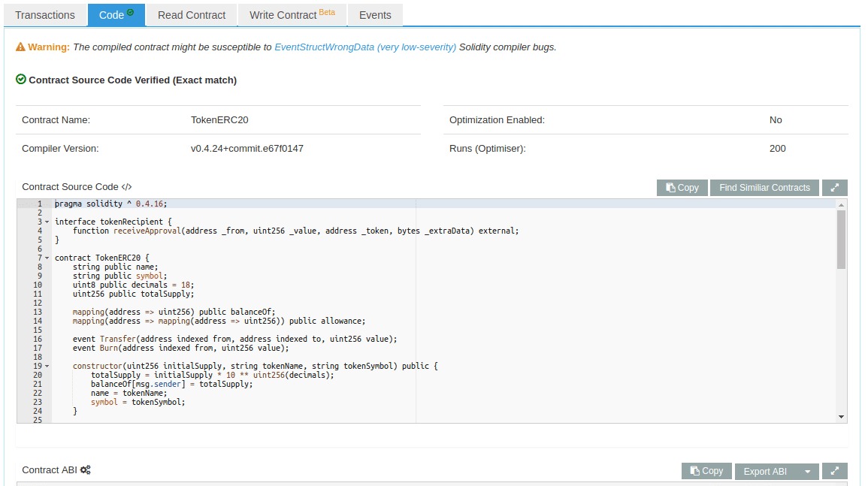Select the Code tab
Screen dimensions: 868x486
coord(116,15)
